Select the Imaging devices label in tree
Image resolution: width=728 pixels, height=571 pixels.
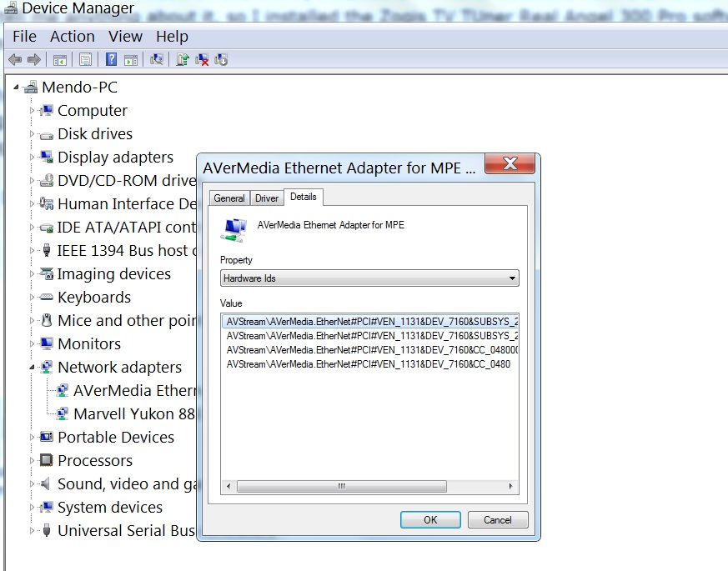[x=114, y=274]
